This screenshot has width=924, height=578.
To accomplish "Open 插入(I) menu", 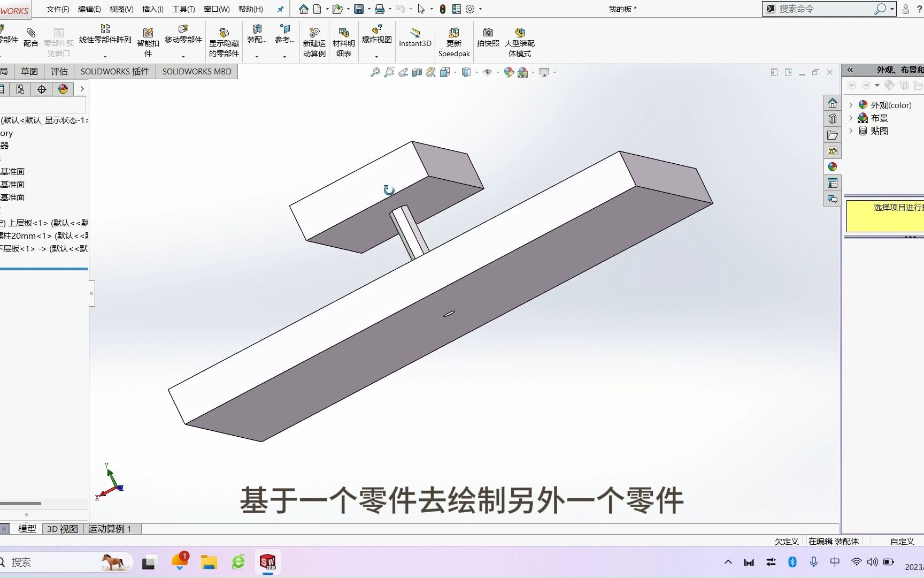I will pos(153,9).
